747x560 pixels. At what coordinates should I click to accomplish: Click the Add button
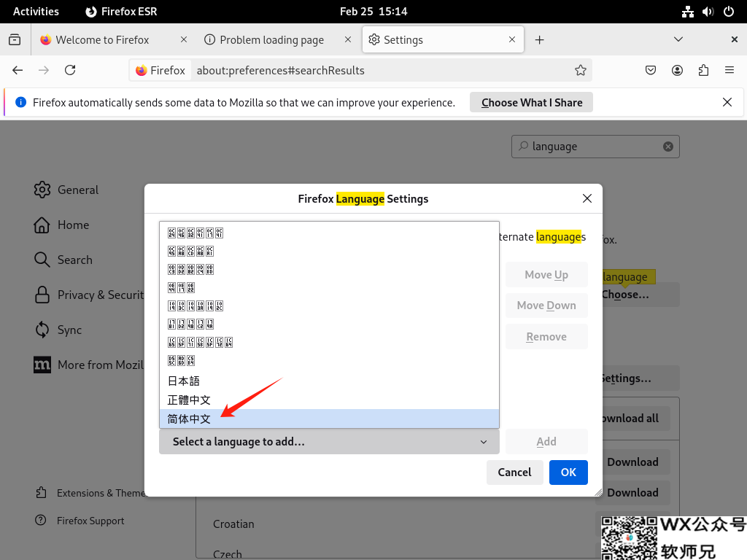(546, 441)
